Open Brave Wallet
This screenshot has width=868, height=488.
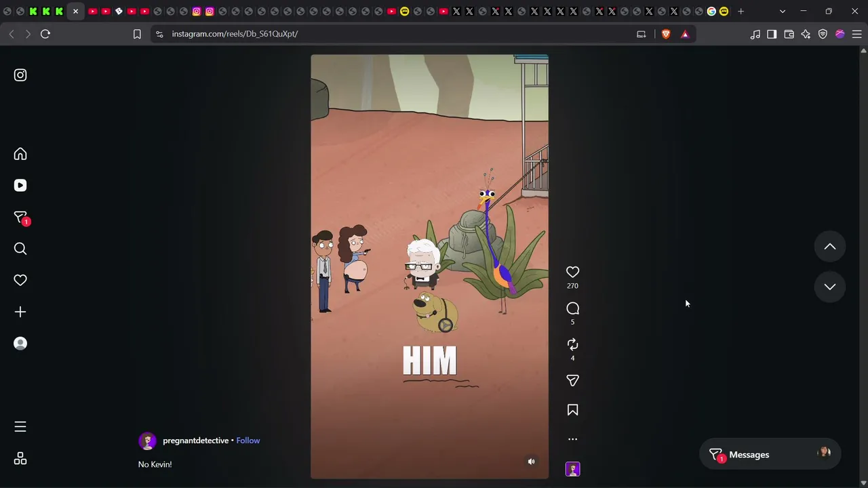(789, 34)
